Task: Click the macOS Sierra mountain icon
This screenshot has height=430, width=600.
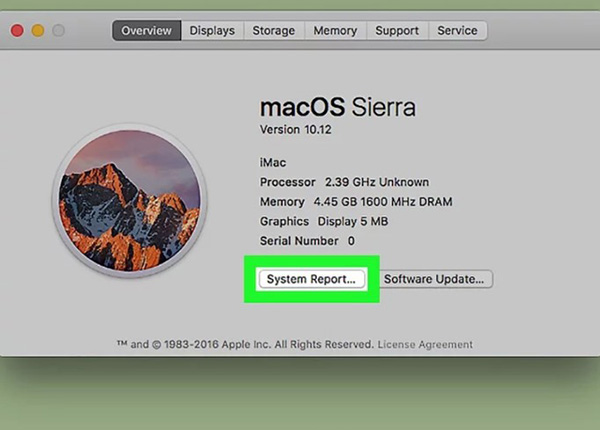Action: tap(129, 200)
